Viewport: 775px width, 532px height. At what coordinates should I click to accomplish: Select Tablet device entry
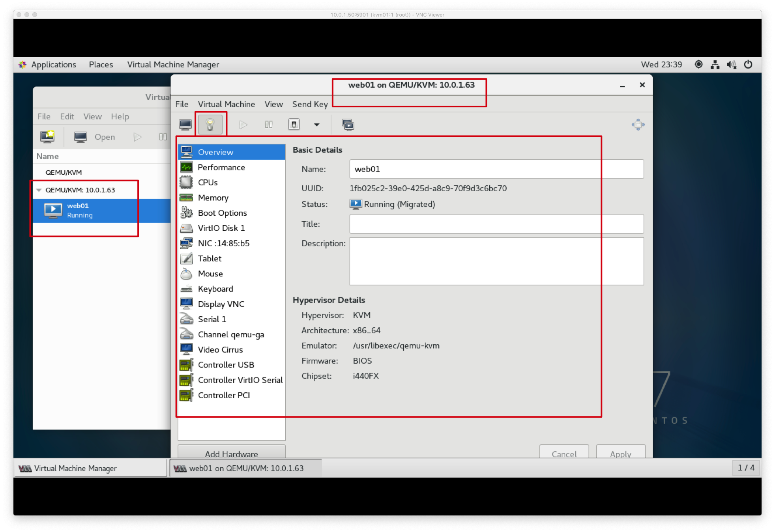[232, 258]
